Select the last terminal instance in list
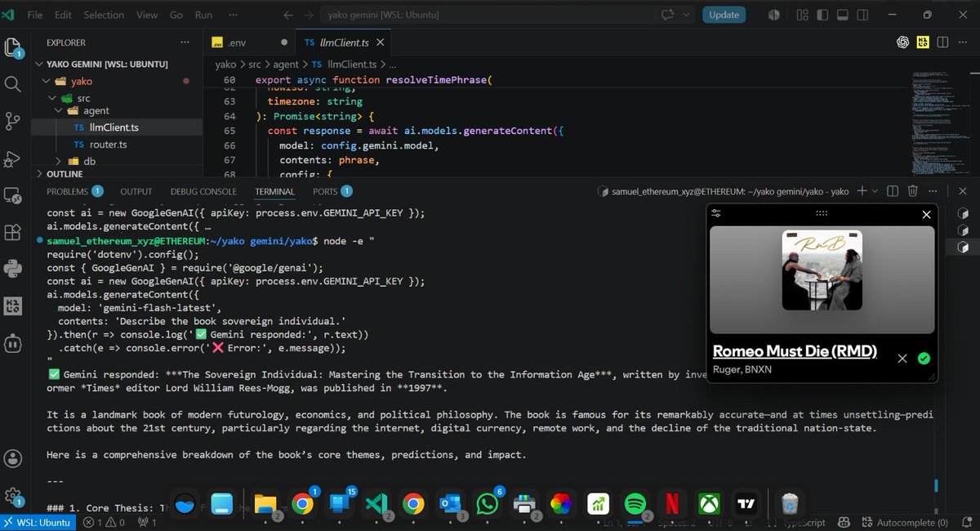Viewport: 980px width, 531px height. (x=963, y=247)
